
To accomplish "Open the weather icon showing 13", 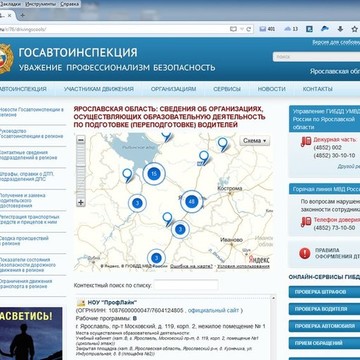I will click(291, 29).
